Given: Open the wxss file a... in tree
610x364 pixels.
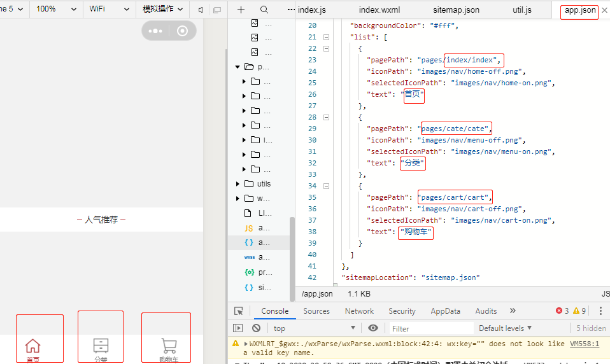Looking at the screenshot, I should coord(259,257).
